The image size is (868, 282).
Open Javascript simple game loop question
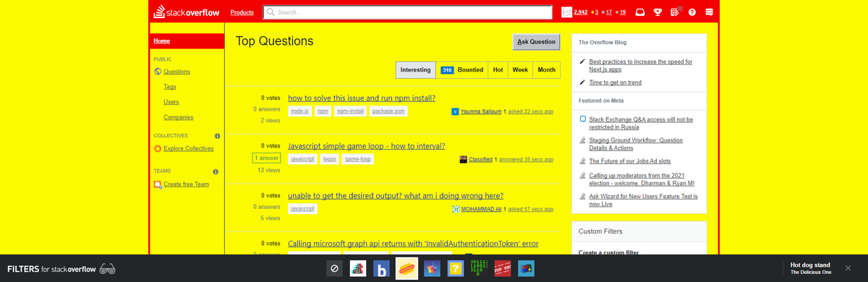[366, 146]
